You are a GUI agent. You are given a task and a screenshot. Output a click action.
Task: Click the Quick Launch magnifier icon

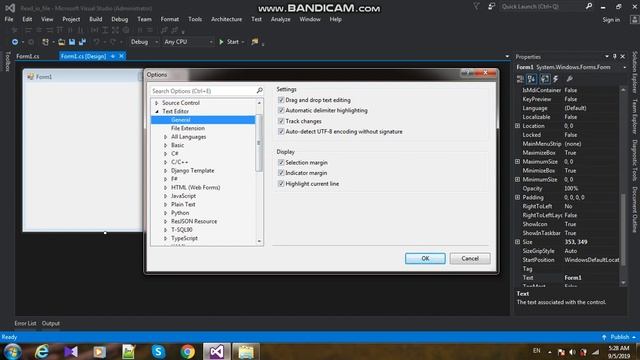(x=589, y=6)
